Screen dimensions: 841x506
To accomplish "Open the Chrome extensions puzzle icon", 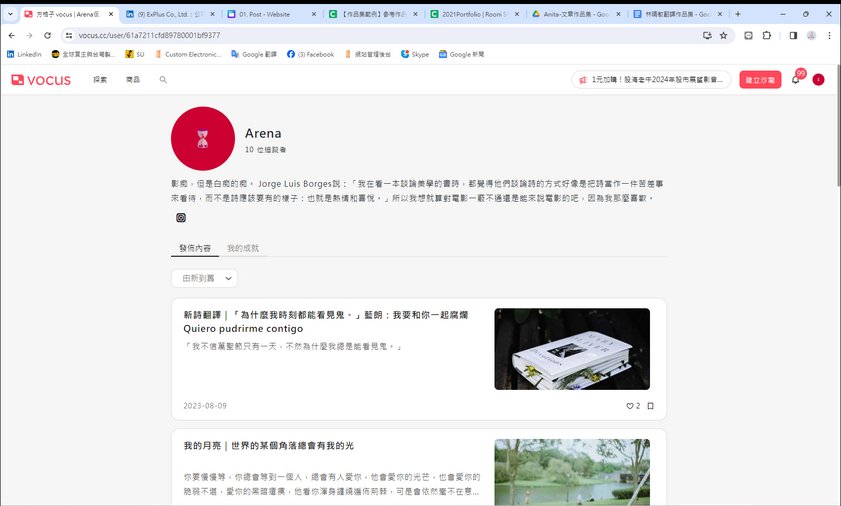I will point(767,35).
